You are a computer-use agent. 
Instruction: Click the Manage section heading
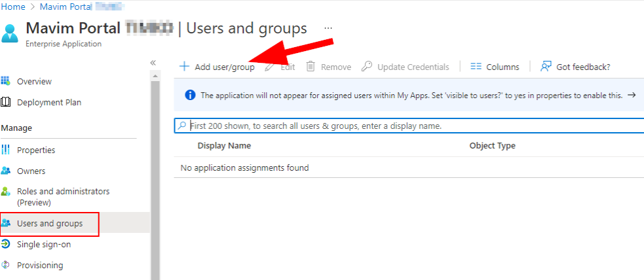[16, 128]
